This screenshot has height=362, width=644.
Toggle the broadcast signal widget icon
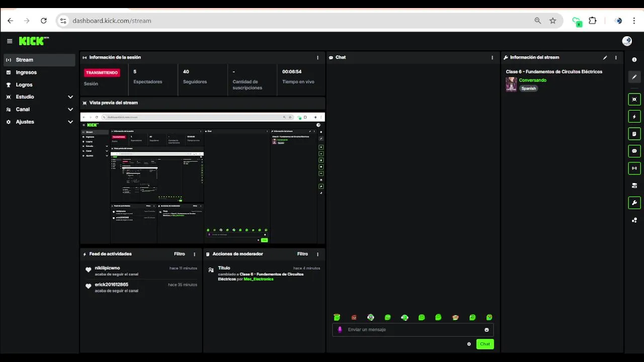click(x=634, y=168)
